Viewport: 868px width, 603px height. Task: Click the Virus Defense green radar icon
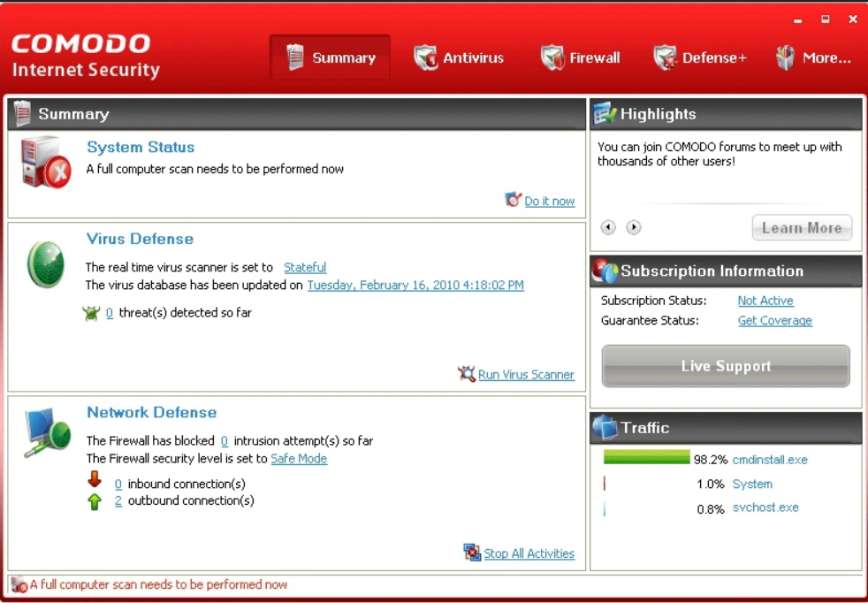click(46, 264)
